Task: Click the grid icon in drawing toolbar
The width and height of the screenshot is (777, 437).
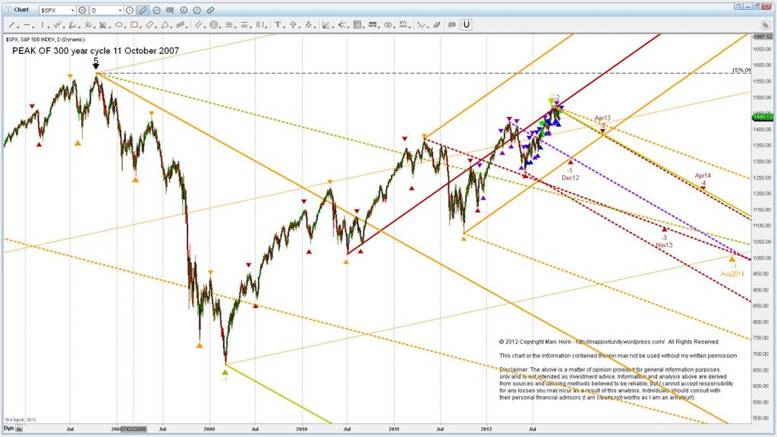Action: click(x=356, y=25)
